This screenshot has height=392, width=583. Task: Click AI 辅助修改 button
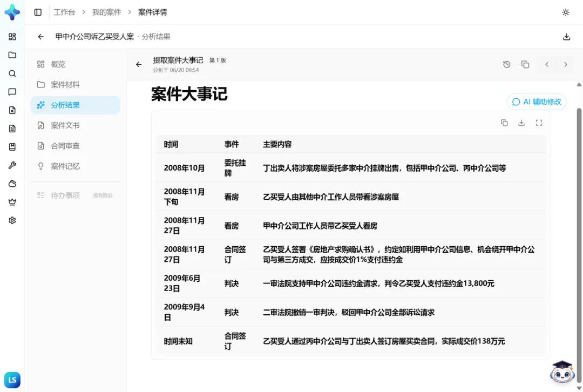(537, 102)
